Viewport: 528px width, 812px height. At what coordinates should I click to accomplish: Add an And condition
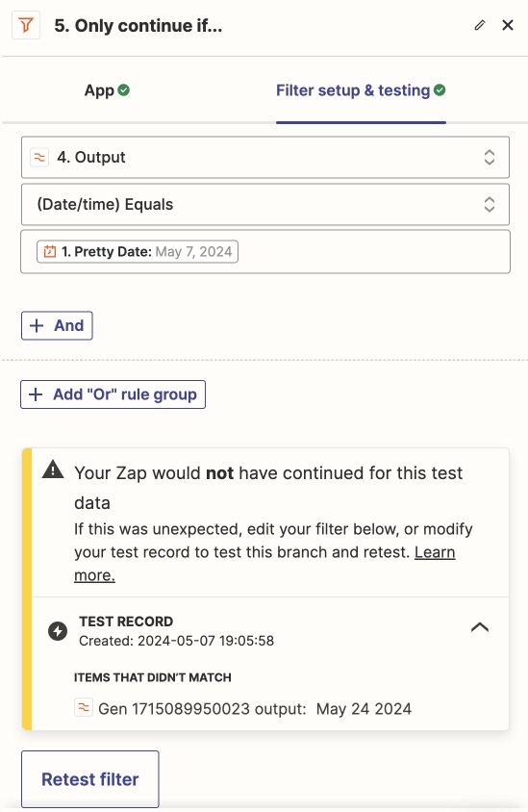tap(57, 326)
